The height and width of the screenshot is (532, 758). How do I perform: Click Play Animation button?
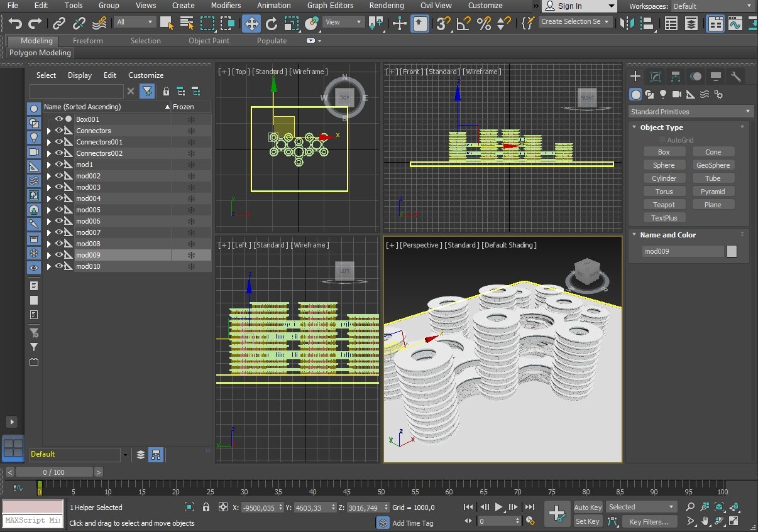pos(498,507)
